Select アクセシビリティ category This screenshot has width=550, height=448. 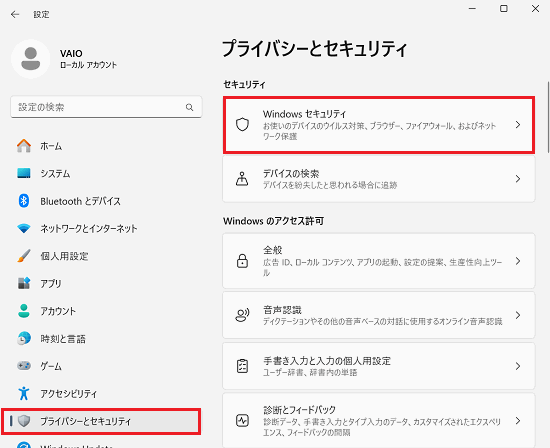(68, 394)
